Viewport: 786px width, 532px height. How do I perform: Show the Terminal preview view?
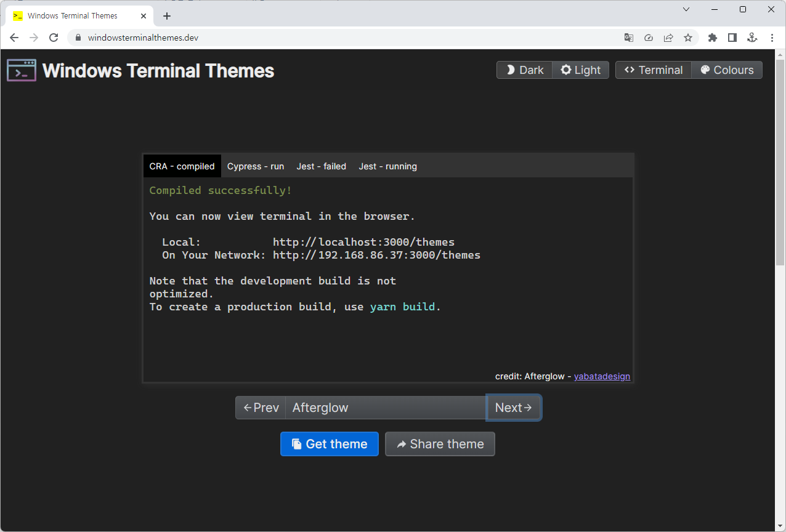(654, 70)
